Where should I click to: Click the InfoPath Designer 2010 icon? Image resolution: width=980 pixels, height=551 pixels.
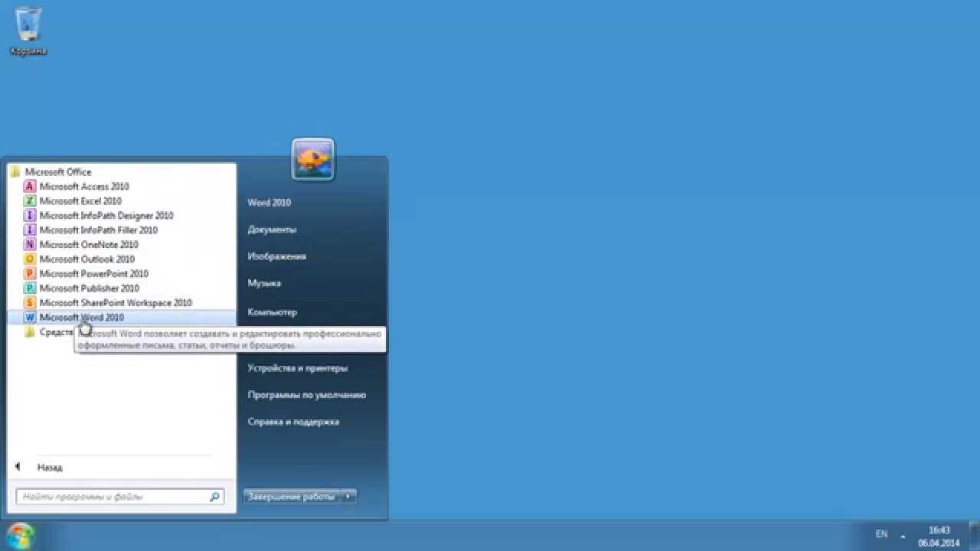pos(30,216)
